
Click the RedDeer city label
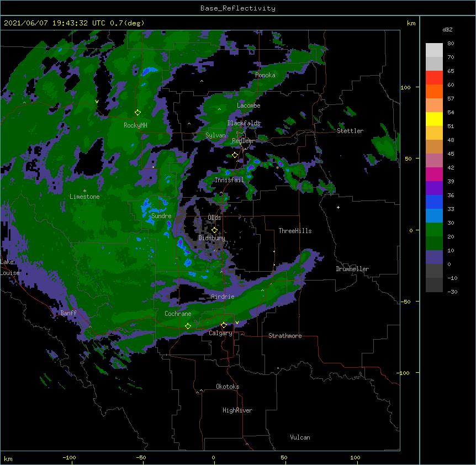pyautogui.click(x=243, y=141)
